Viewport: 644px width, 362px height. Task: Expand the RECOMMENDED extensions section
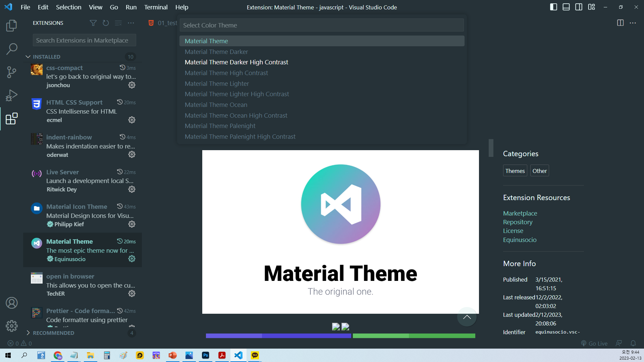coord(28,333)
